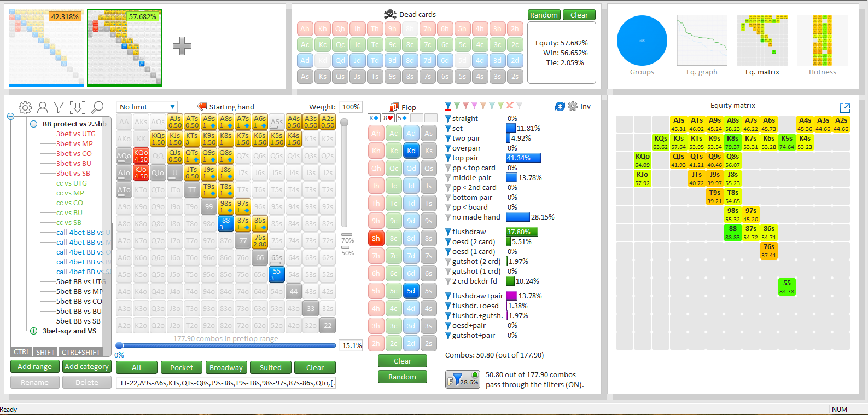The image size is (868, 415).
Task: Select the blue filter funnel in toolbar
Action: point(448,106)
